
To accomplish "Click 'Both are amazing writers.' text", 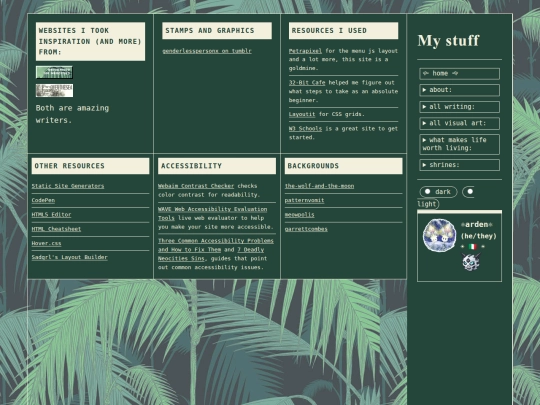I will 72,114.
